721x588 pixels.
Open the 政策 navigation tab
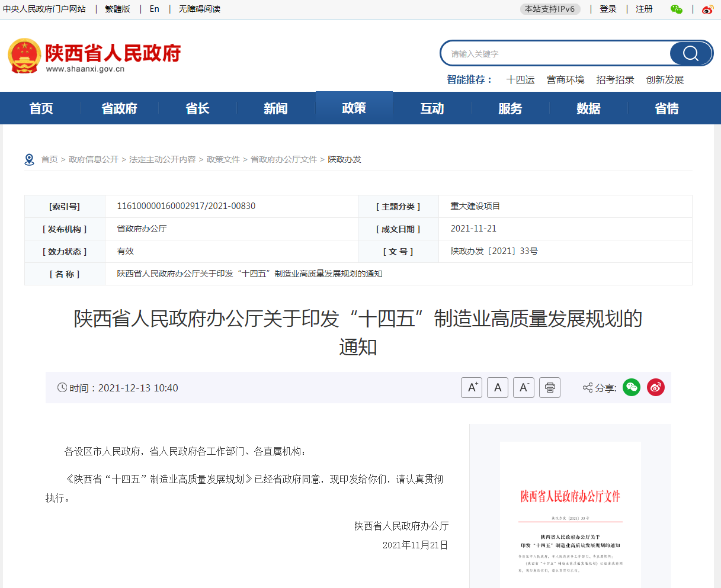[x=354, y=108]
